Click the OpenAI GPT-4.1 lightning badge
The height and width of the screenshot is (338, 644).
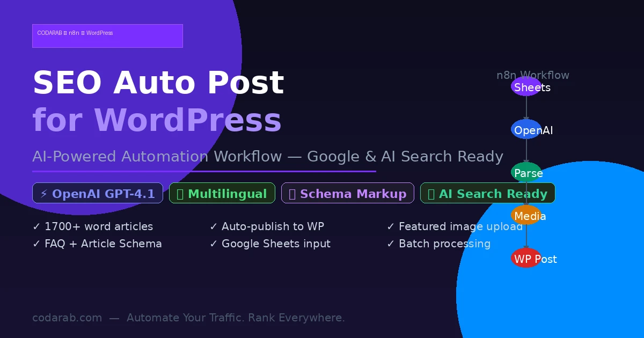tap(98, 194)
